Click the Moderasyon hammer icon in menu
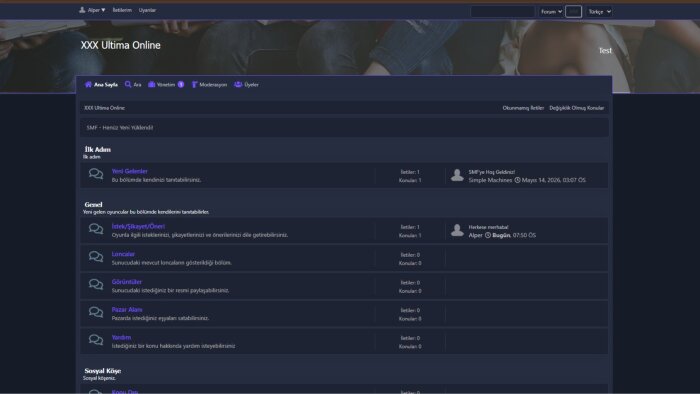Image resolution: width=700 pixels, height=394 pixels. coord(194,84)
